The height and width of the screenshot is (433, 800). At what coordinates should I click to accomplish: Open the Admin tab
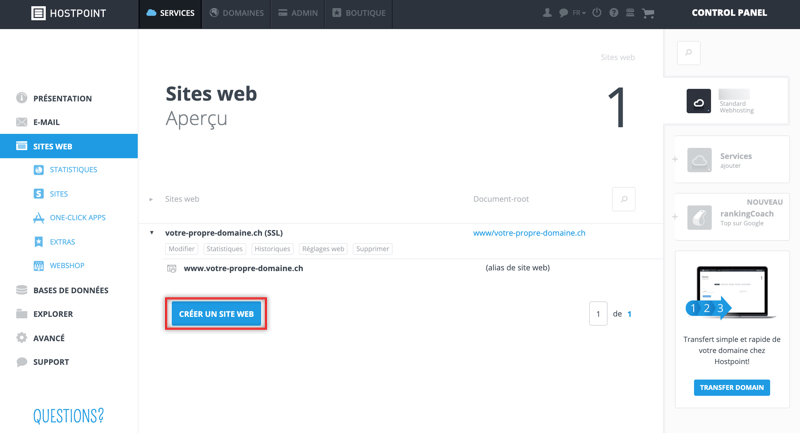click(x=298, y=13)
